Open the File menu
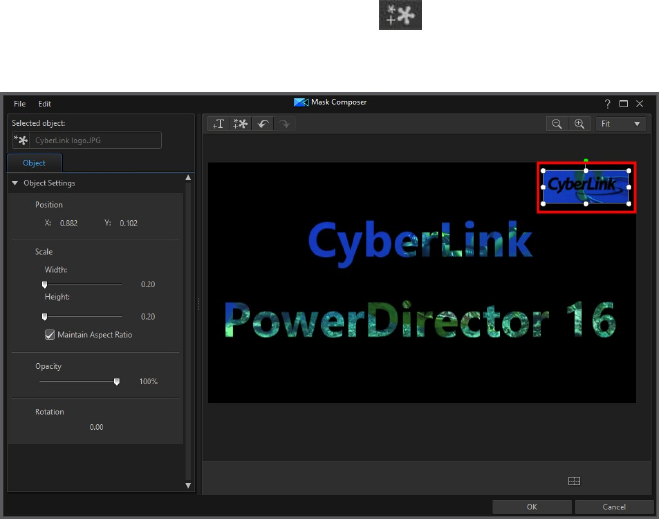 point(19,104)
